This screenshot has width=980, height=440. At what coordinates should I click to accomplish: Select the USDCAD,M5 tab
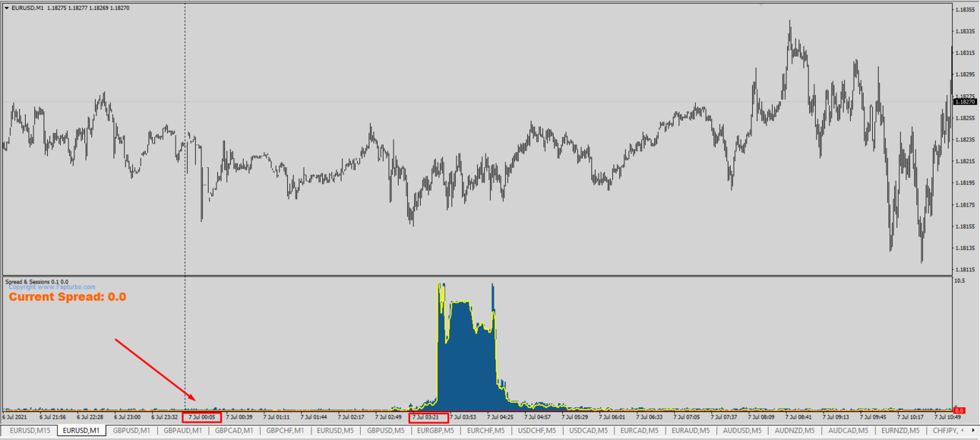pyautogui.click(x=589, y=431)
